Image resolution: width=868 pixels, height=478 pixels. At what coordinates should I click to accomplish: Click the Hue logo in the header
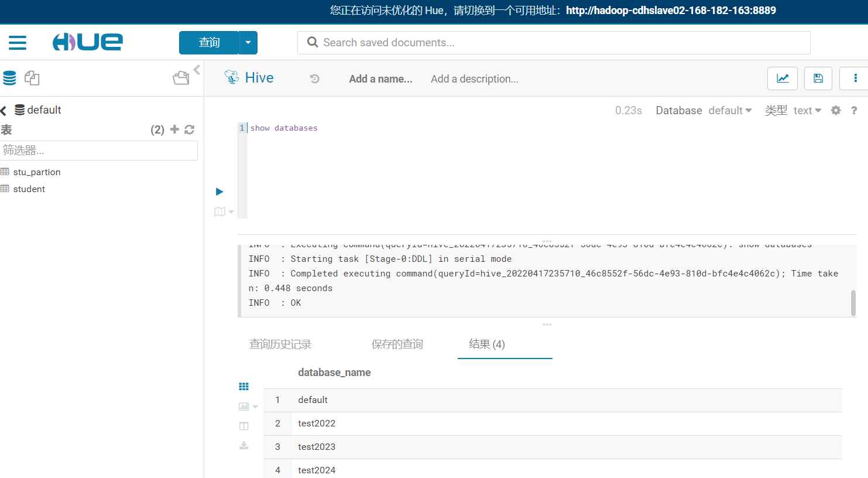(87, 42)
